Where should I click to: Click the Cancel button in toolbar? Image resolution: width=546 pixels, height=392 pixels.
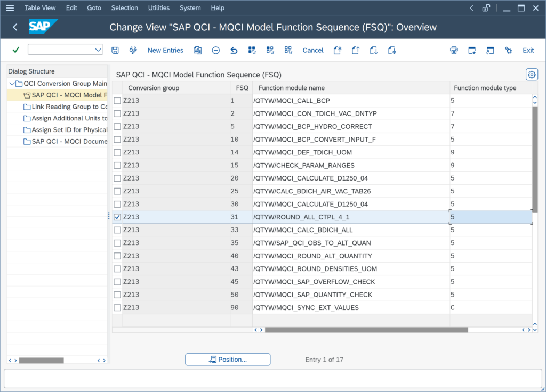point(313,50)
